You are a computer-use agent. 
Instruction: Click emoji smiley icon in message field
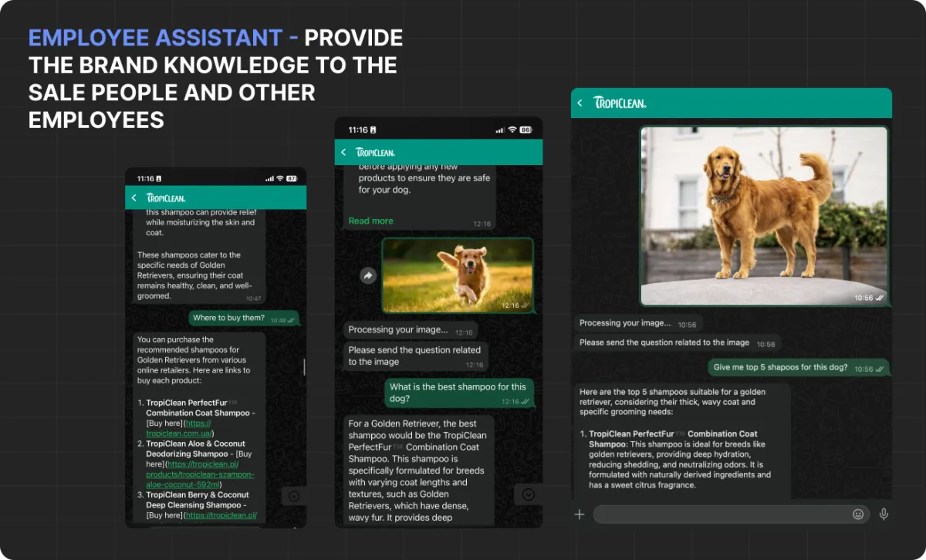tap(858, 514)
